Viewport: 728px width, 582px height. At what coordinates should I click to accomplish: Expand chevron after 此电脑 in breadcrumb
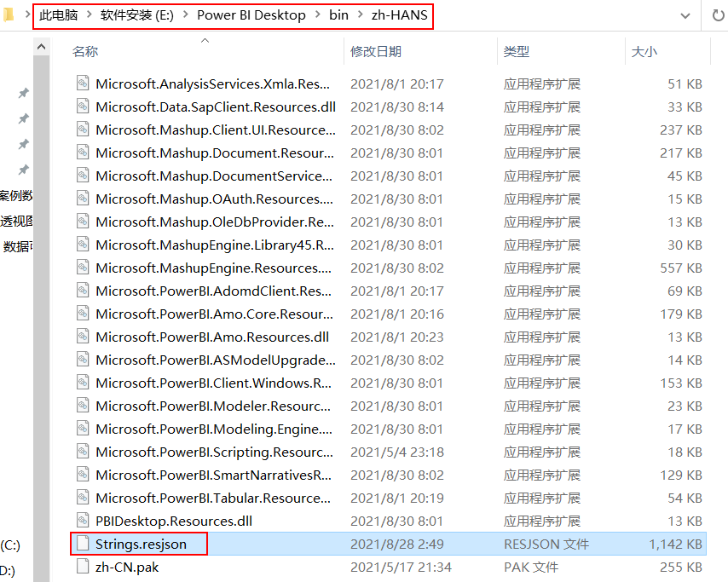[89, 14]
